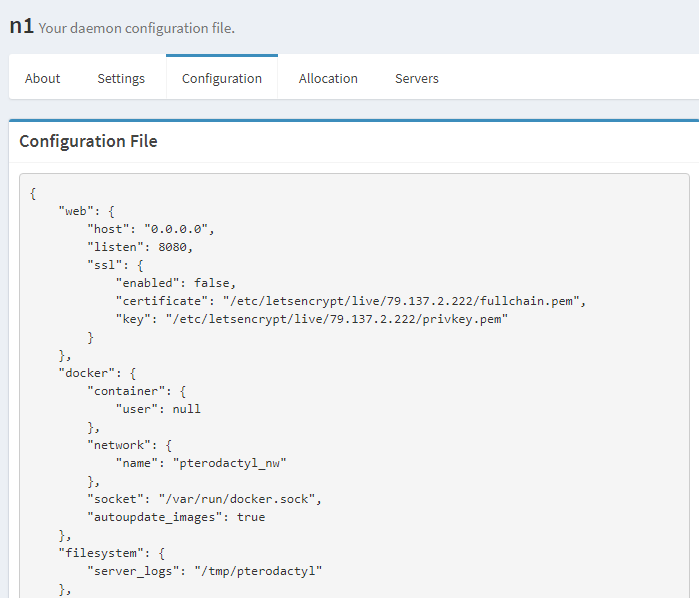Click the "autoupdate_images": true line

(x=176, y=517)
